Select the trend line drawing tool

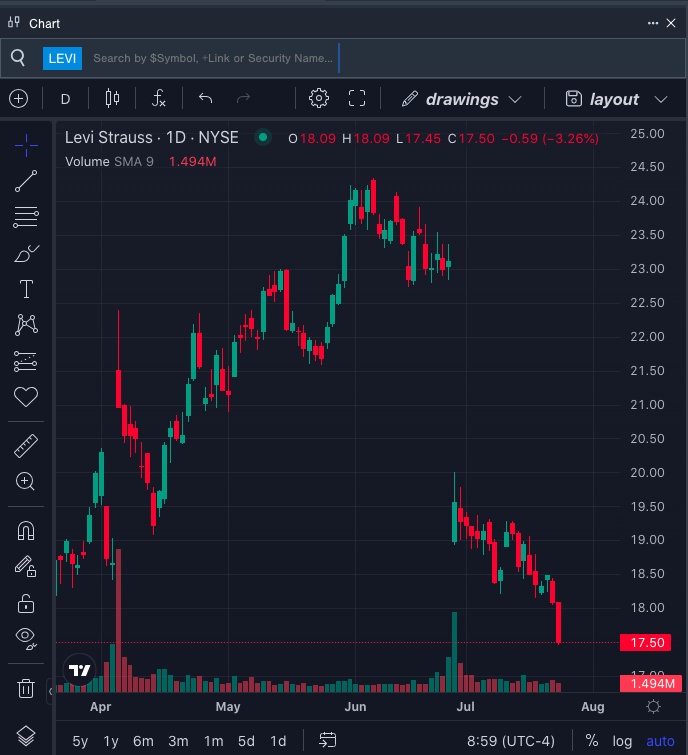point(26,181)
